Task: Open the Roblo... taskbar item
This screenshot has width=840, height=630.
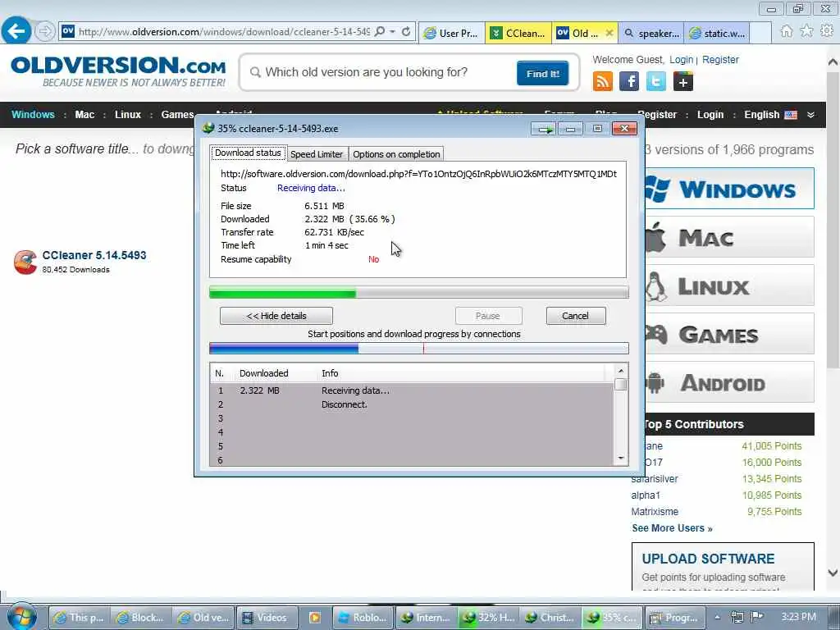Action: tap(363, 618)
